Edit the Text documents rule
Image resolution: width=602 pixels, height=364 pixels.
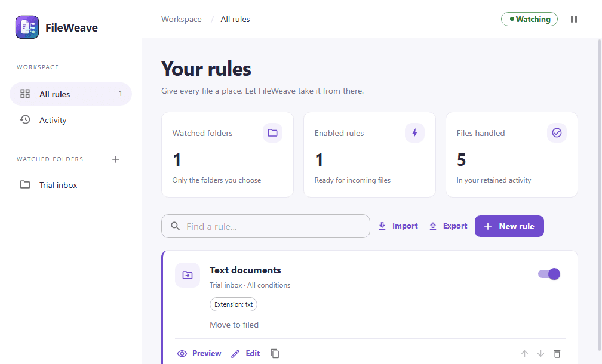[x=245, y=353]
